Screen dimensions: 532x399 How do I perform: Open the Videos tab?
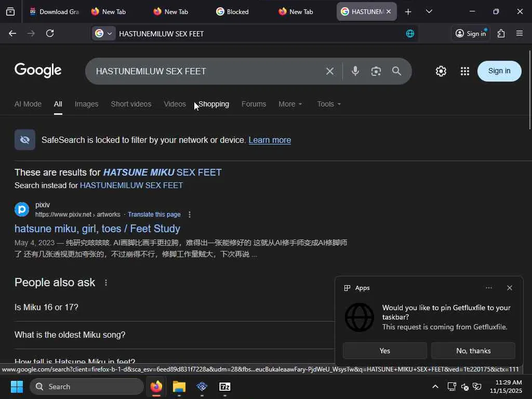point(175,104)
